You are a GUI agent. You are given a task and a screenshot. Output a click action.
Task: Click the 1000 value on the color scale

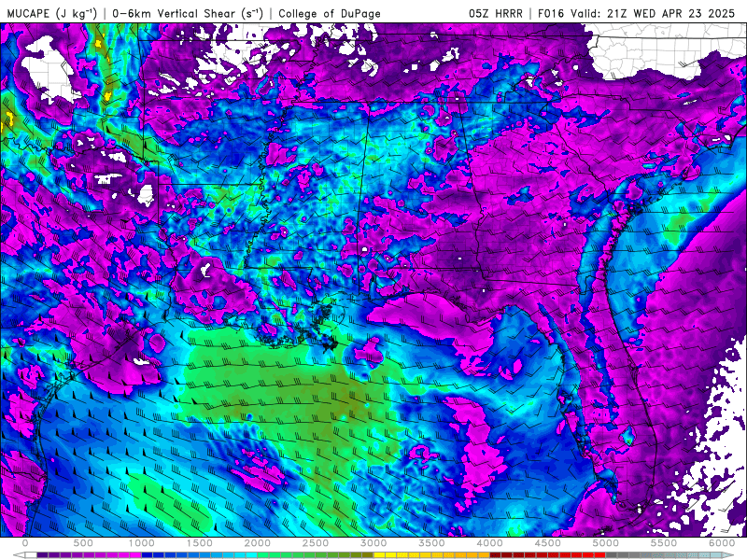142,543
